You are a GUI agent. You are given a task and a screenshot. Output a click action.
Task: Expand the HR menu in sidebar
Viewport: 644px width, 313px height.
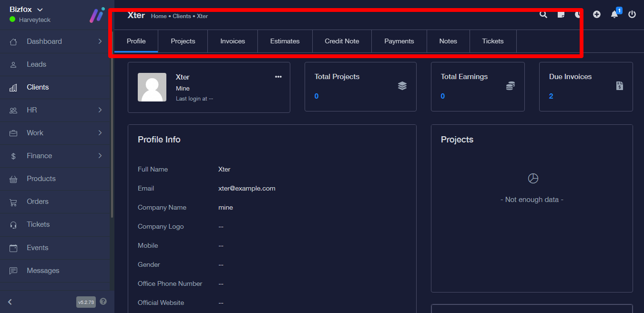click(57, 110)
